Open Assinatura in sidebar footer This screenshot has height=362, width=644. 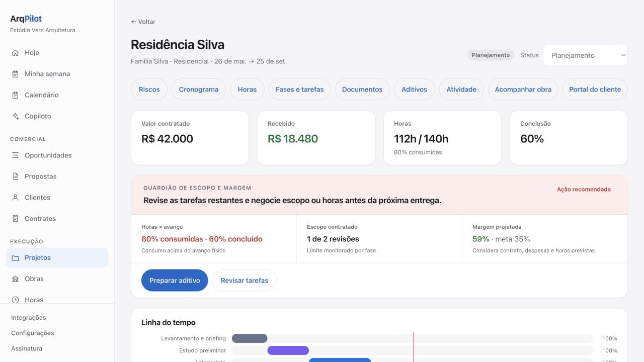[27, 348]
